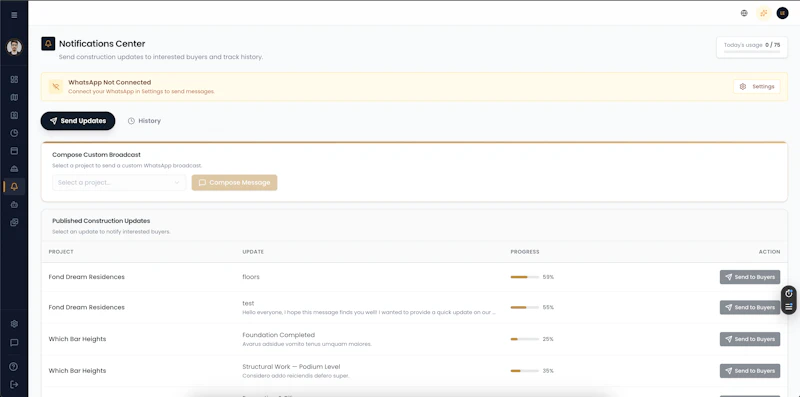Image resolution: width=800 pixels, height=397 pixels.
Task: Click the floating list widget icon
Action: point(789,307)
